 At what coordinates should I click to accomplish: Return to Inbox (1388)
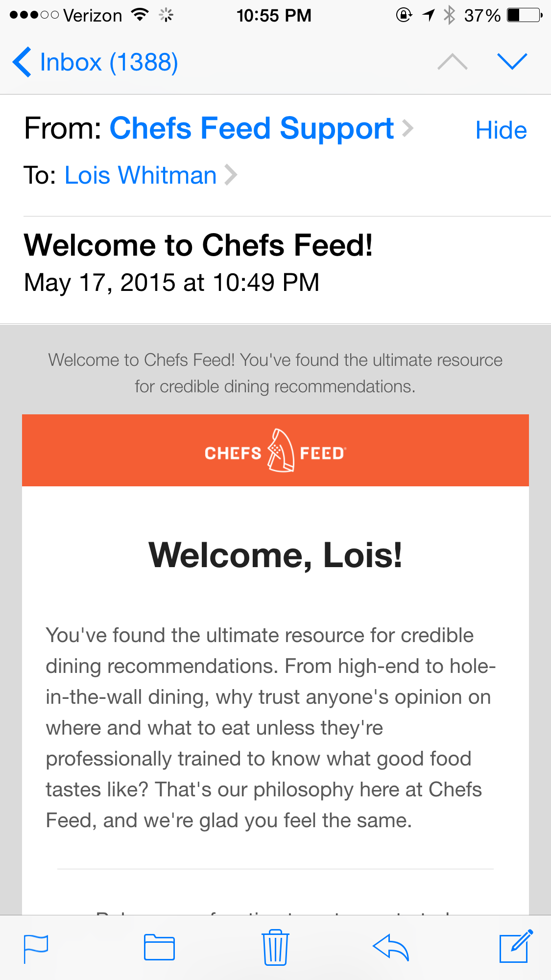point(109,62)
